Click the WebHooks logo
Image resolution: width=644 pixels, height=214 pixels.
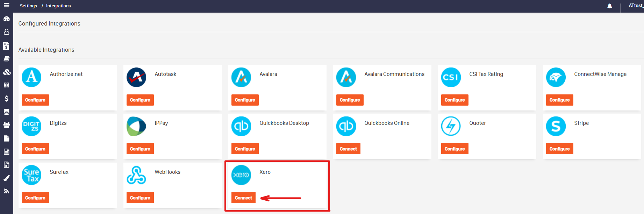coord(136,175)
